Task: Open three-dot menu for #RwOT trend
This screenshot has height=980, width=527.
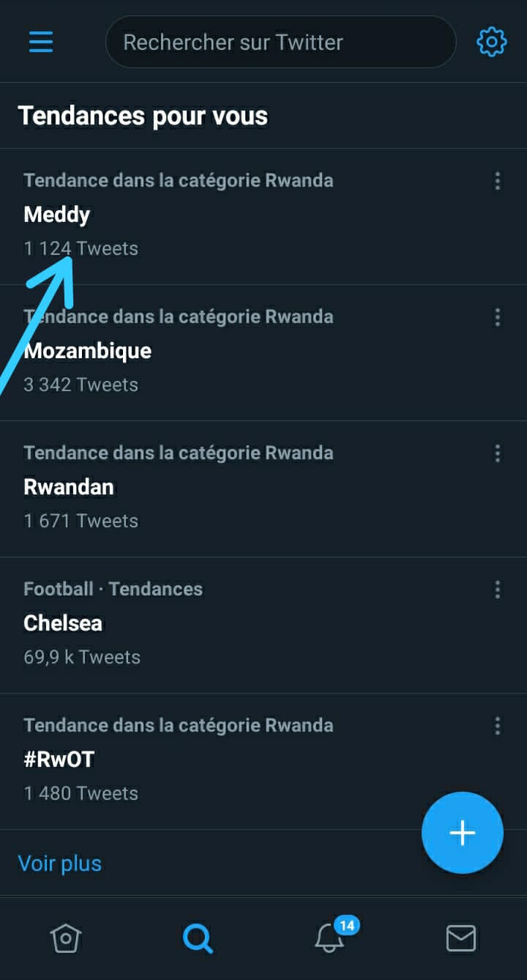Action: click(x=498, y=726)
